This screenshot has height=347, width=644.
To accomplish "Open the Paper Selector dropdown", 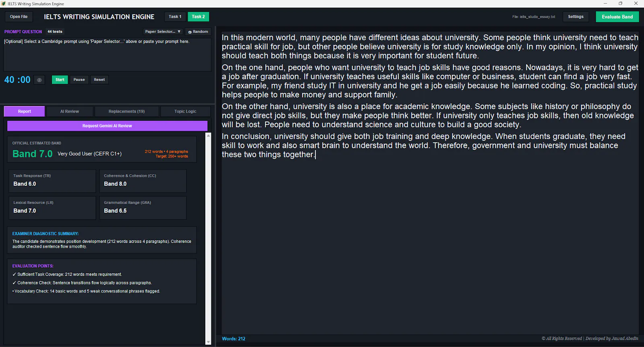I will coord(163,31).
